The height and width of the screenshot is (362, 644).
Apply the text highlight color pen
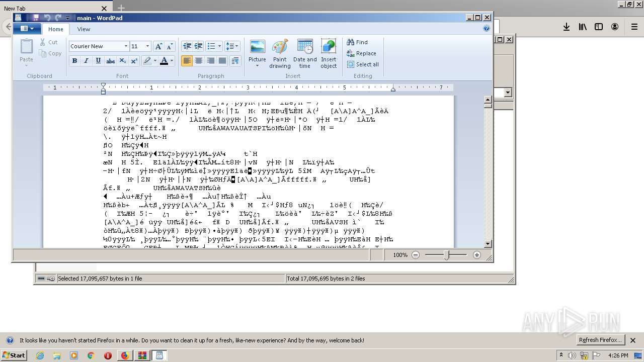tap(147, 61)
